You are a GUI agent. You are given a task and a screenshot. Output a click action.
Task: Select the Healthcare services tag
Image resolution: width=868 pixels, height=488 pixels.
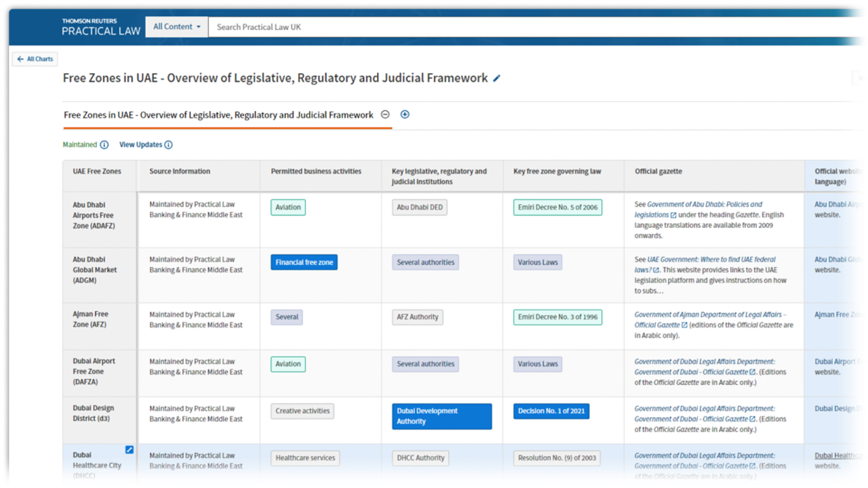pos(305,458)
